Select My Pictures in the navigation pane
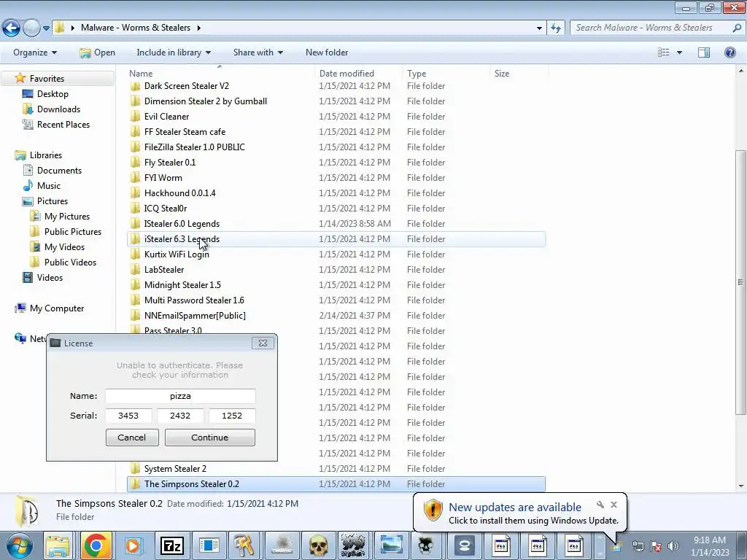 pyautogui.click(x=66, y=216)
